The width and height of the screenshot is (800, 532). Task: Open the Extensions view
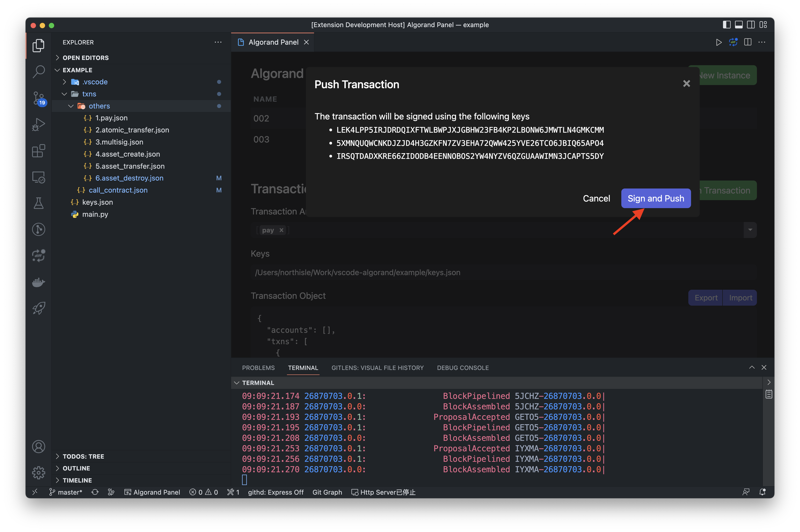point(38,151)
